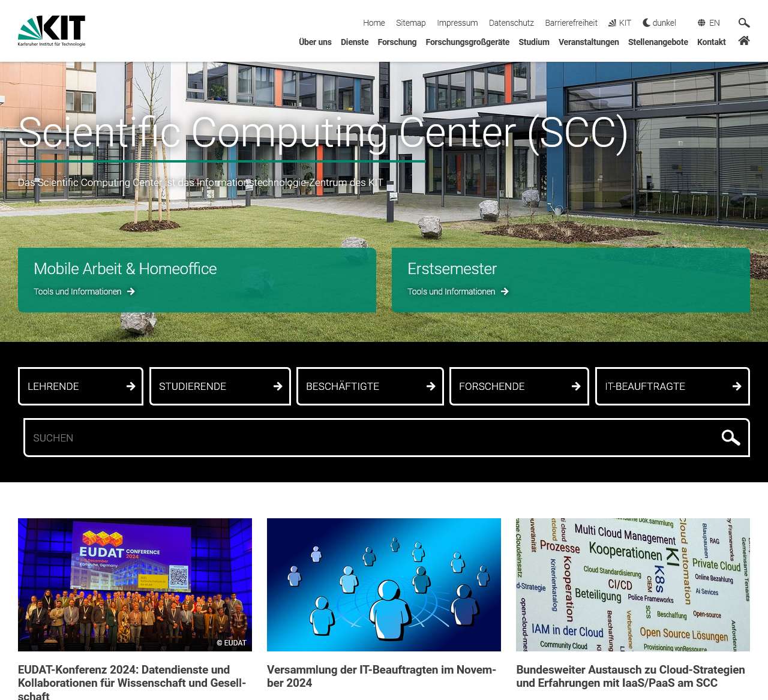Click the globe icon next to EN
This screenshot has width=768, height=700.
coord(701,23)
